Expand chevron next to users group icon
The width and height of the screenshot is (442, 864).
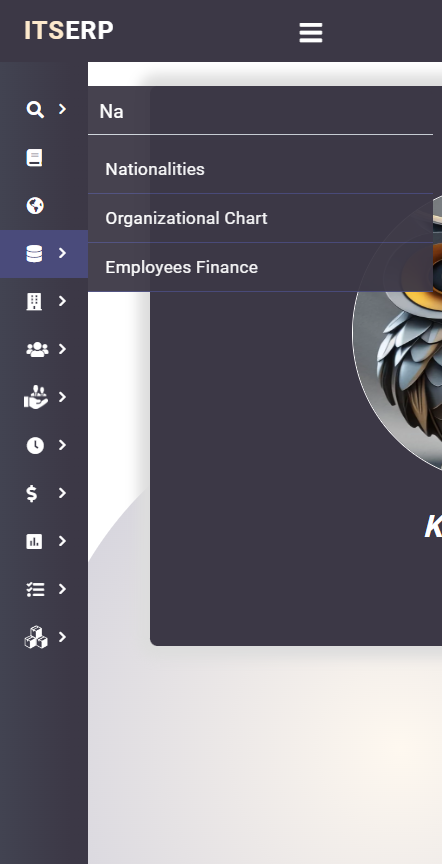[62, 349]
